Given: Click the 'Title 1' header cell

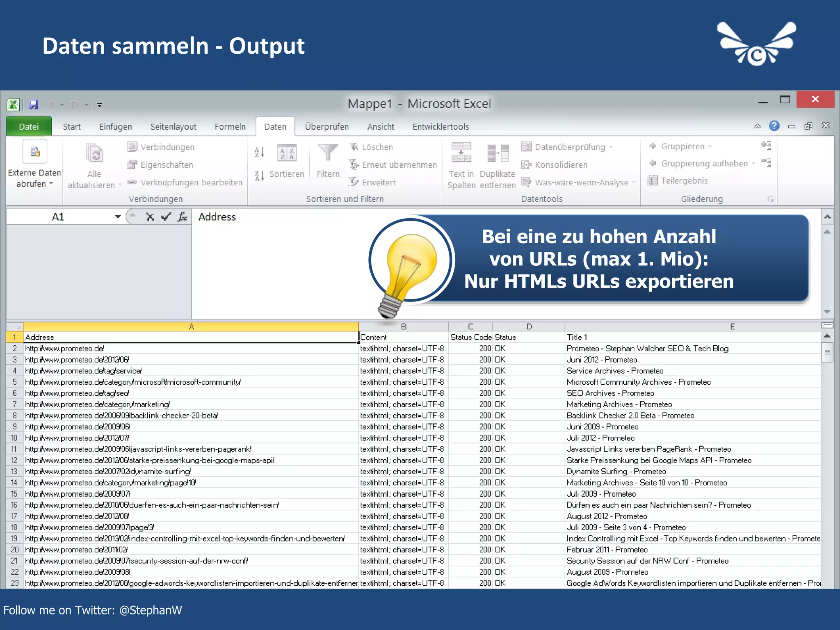Looking at the screenshot, I should click(693, 337).
